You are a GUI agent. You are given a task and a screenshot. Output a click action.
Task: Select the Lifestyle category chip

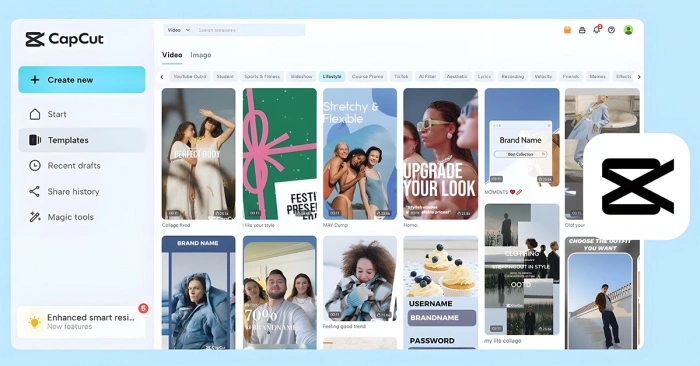pyautogui.click(x=332, y=77)
